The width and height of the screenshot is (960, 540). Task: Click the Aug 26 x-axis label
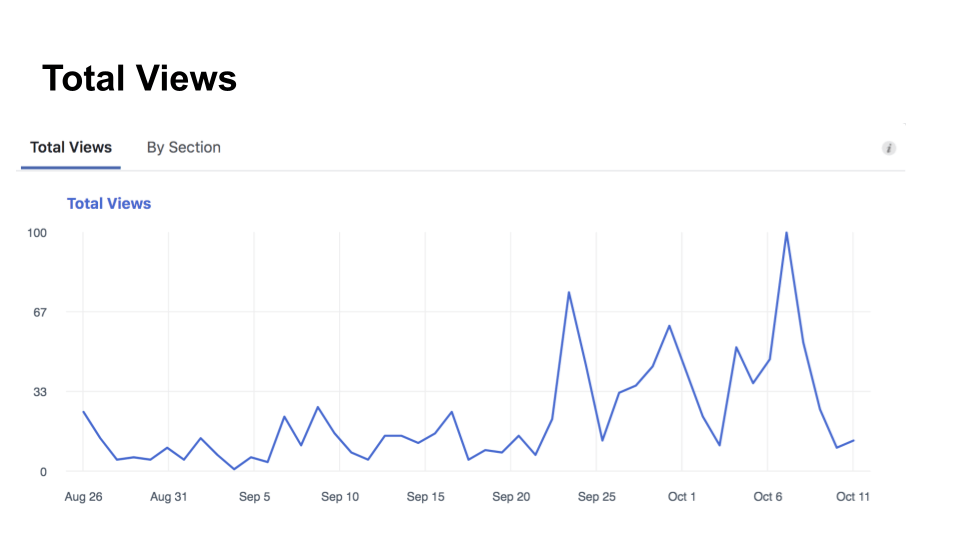(83, 497)
